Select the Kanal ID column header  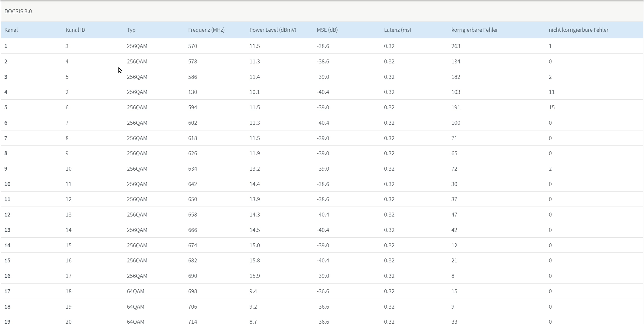click(x=75, y=30)
